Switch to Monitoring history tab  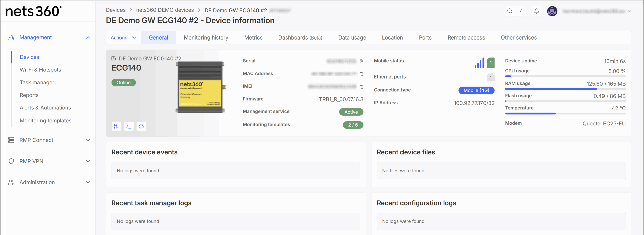[206, 38]
